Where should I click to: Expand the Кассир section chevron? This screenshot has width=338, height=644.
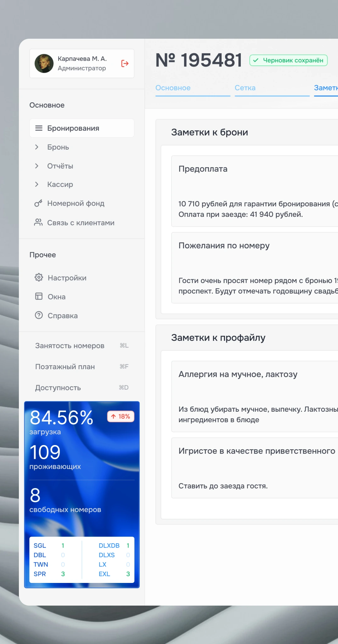(x=37, y=184)
